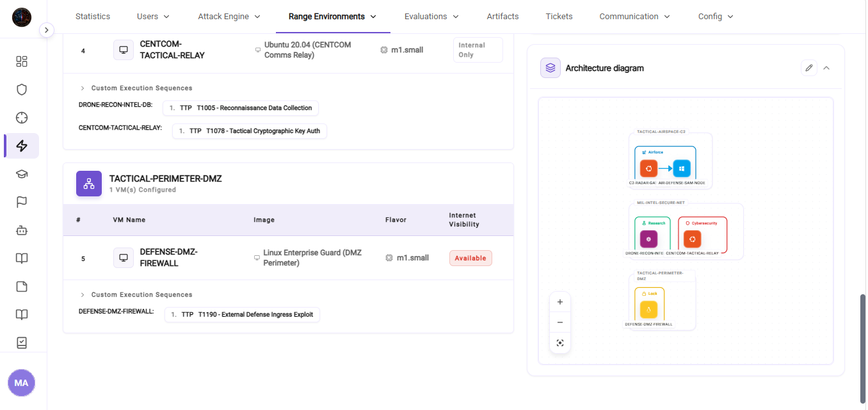
Task: Click the Image column header
Action: (x=264, y=220)
